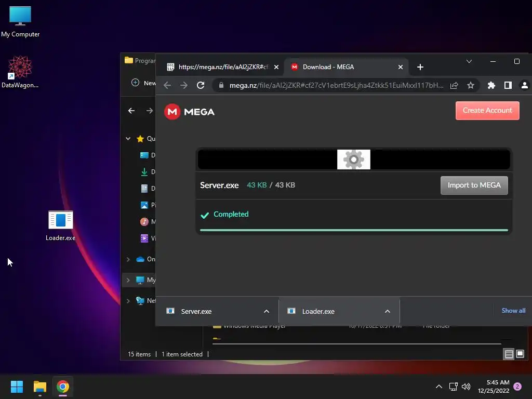Close the Download - MEGA tab
Viewport: 532px width, 399px height.
(401, 67)
